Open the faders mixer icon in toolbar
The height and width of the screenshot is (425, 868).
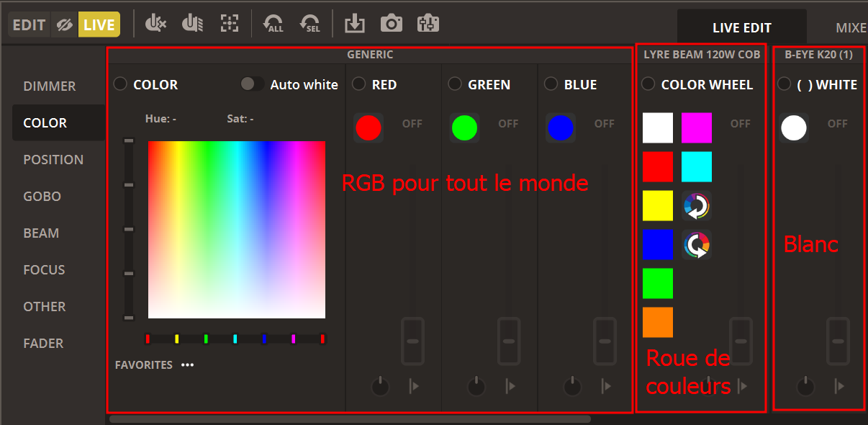click(428, 24)
